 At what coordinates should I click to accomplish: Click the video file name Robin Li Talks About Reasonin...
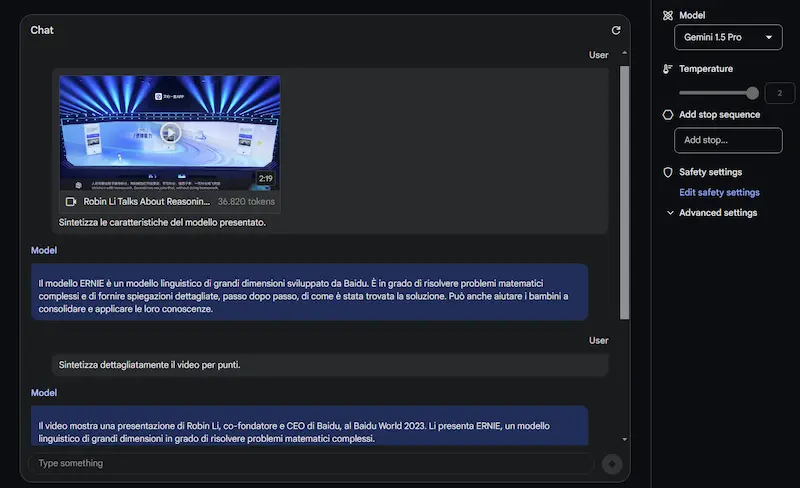tap(147, 202)
